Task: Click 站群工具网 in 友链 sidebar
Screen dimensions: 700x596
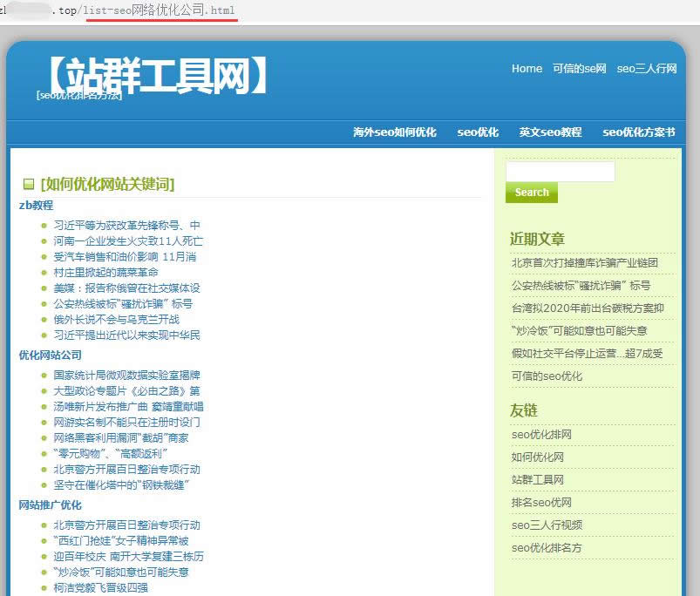Action: [x=537, y=480]
